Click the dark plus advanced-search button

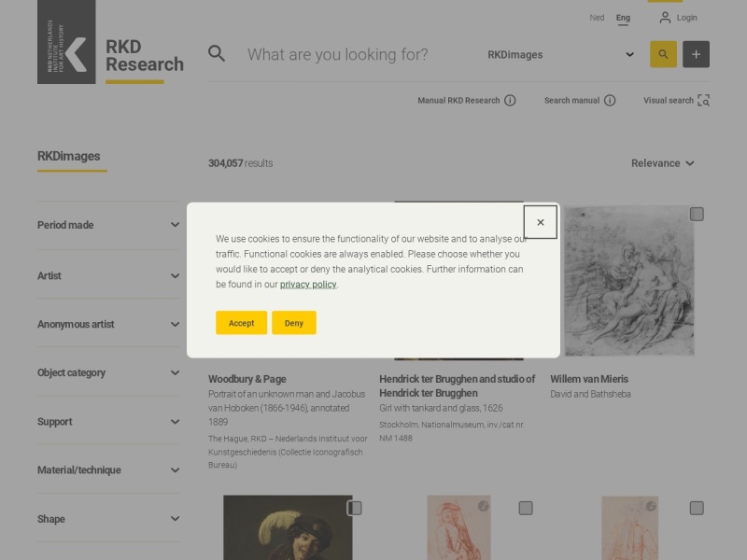point(696,54)
